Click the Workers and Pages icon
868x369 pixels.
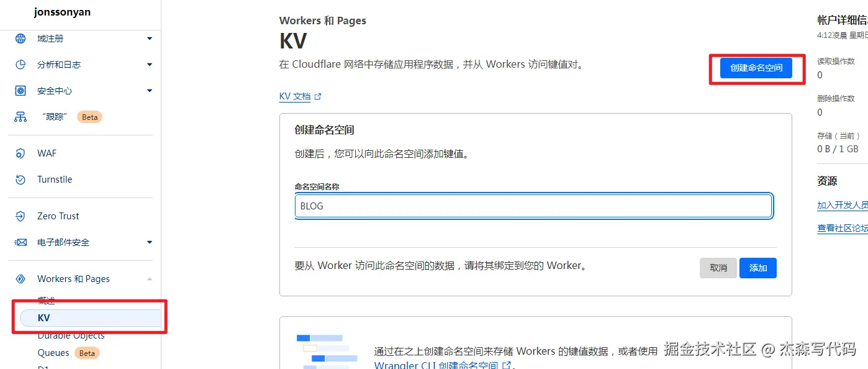point(20,279)
